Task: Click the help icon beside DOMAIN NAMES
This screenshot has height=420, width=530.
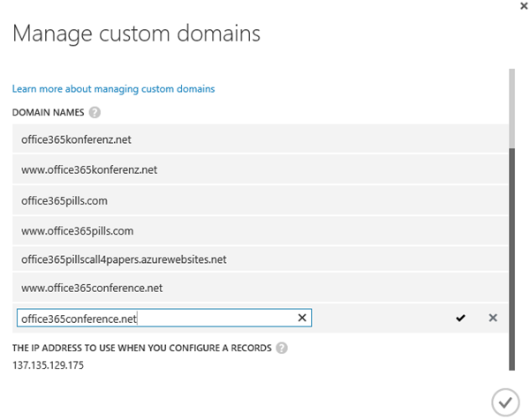Action: [x=95, y=112]
